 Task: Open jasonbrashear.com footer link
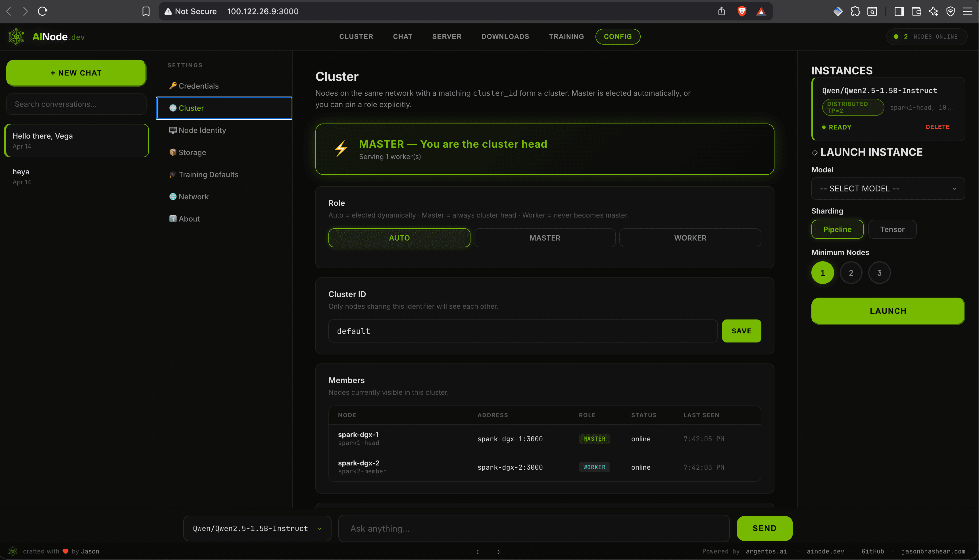pyautogui.click(x=933, y=551)
